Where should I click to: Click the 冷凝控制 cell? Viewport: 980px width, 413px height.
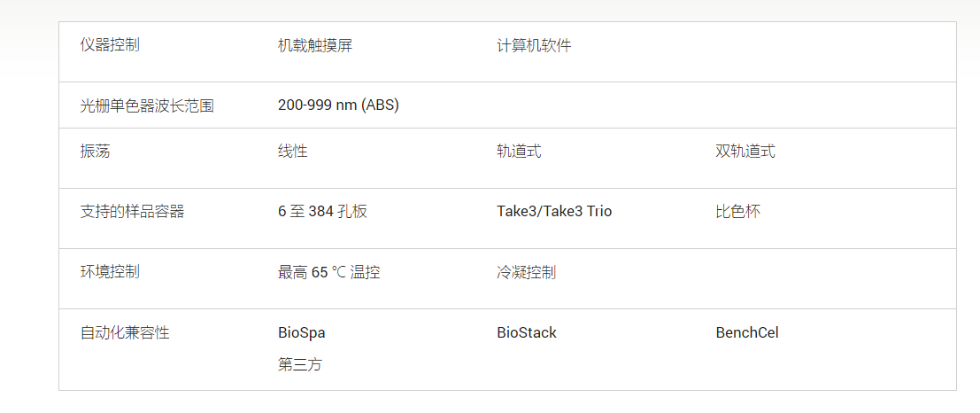point(526,272)
